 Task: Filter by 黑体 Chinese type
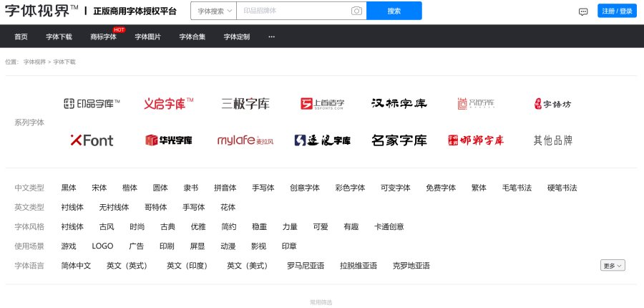tap(69, 188)
